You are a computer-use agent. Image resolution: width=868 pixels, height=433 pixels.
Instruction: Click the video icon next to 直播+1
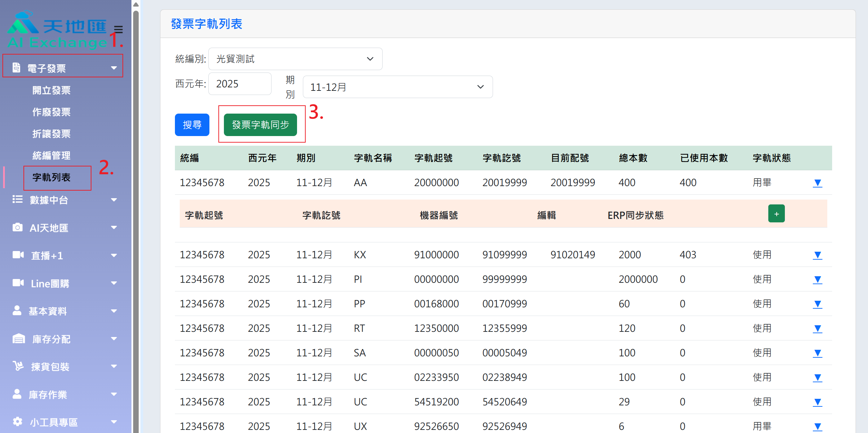(18, 255)
